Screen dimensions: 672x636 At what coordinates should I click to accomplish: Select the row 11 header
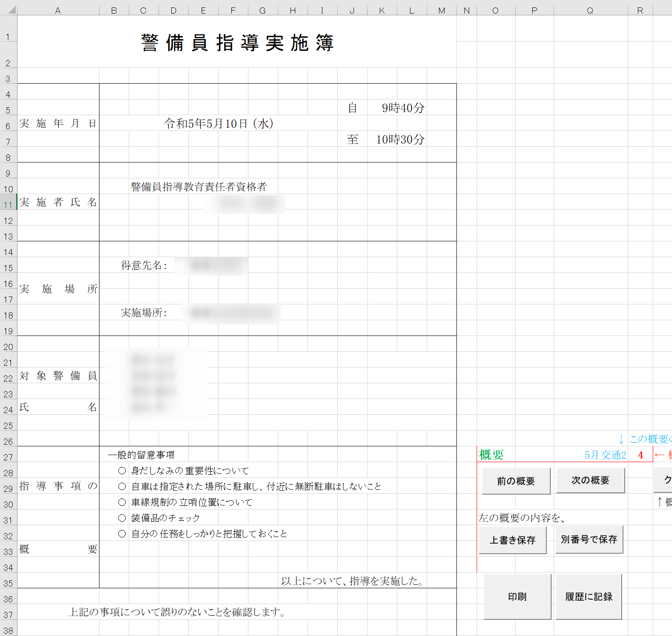[8, 205]
